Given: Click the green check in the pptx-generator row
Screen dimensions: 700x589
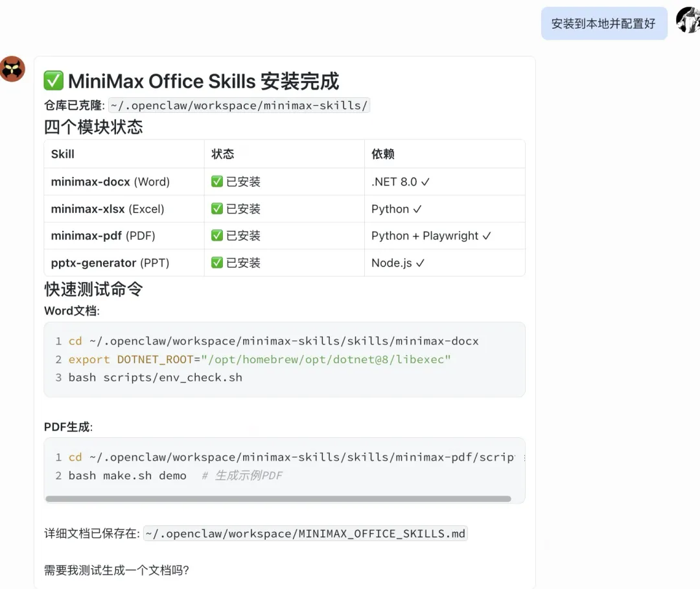Looking at the screenshot, I should tap(217, 263).
